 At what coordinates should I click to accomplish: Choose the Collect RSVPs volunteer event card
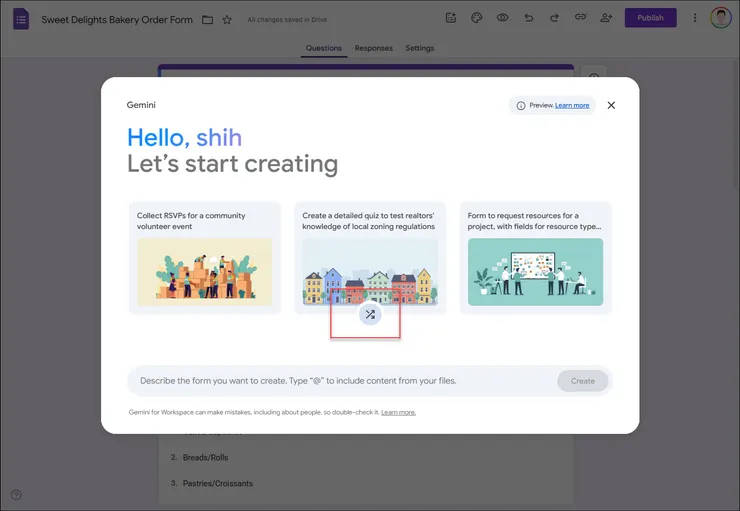(205, 258)
